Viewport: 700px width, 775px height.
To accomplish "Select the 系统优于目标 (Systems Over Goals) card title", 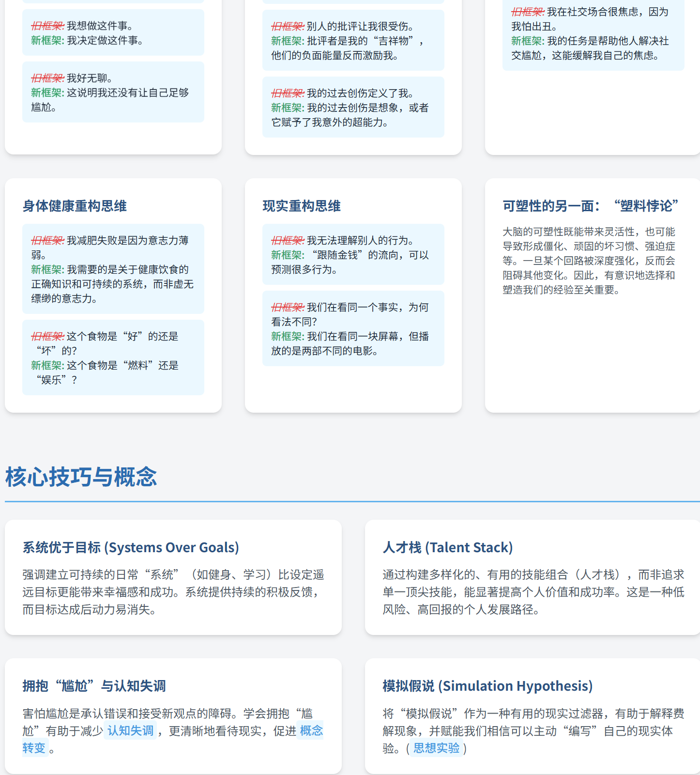I will [131, 547].
